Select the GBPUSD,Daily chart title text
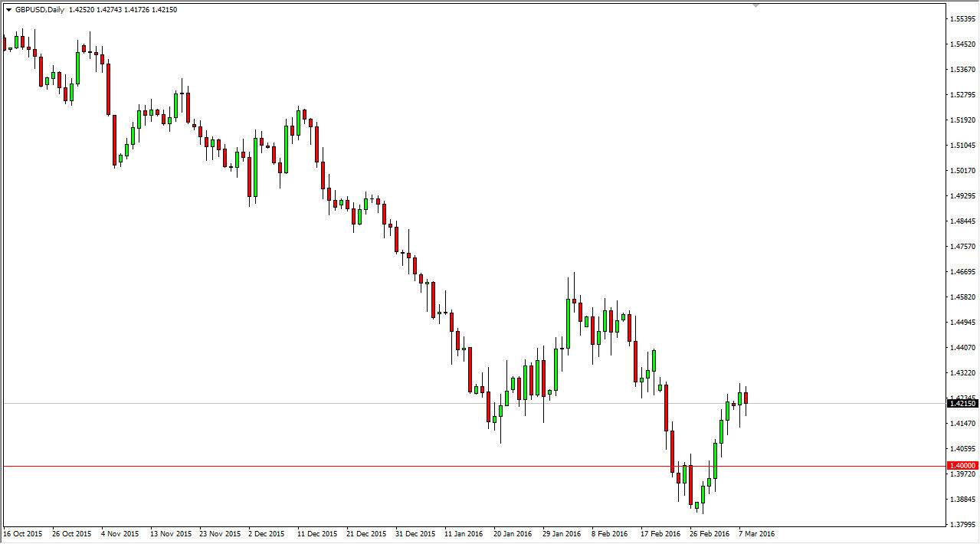The image size is (980, 544). click(x=40, y=9)
